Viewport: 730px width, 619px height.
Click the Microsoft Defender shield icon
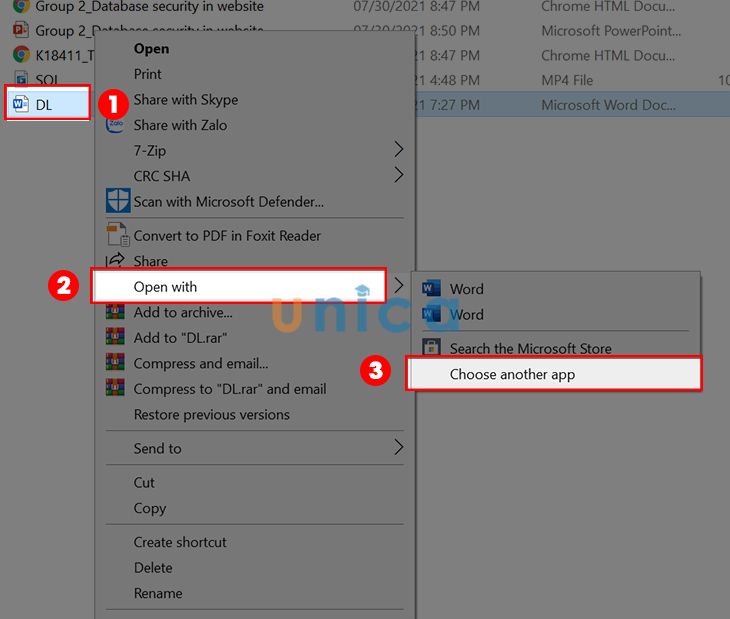tap(118, 201)
